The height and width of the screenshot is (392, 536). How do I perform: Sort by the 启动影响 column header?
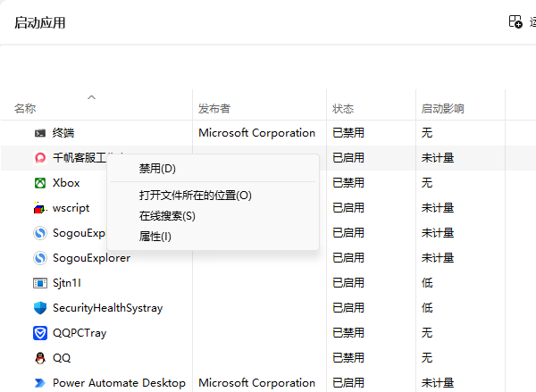pyautogui.click(x=442, y=109)
